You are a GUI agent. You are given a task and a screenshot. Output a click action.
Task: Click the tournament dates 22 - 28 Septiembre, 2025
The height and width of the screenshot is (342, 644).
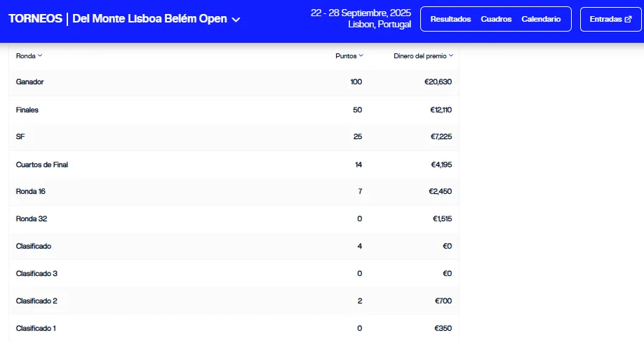pos(361,13)
